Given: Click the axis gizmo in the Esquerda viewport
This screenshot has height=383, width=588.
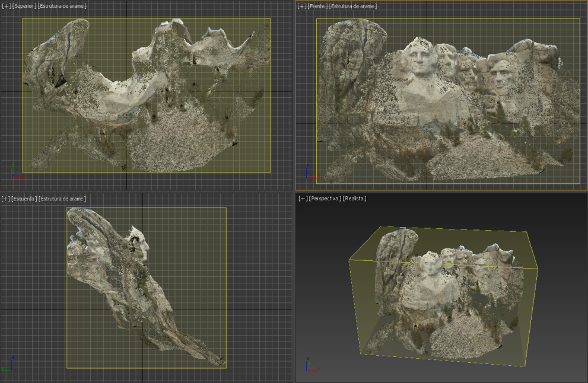Looking at the screenshot, I should (x=8, y=364).
